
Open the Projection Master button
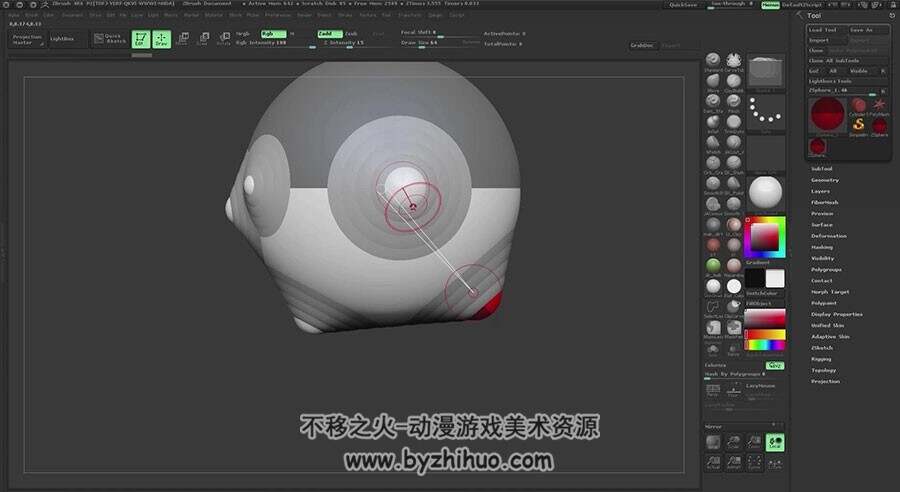tap(27, 39)
